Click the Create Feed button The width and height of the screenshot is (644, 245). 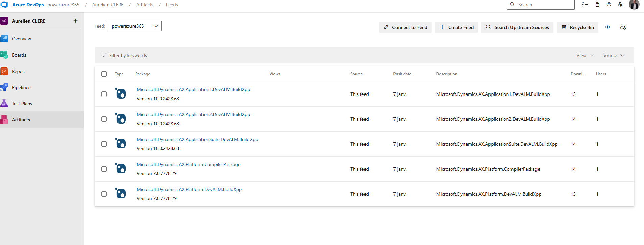(x=456, y=27)
